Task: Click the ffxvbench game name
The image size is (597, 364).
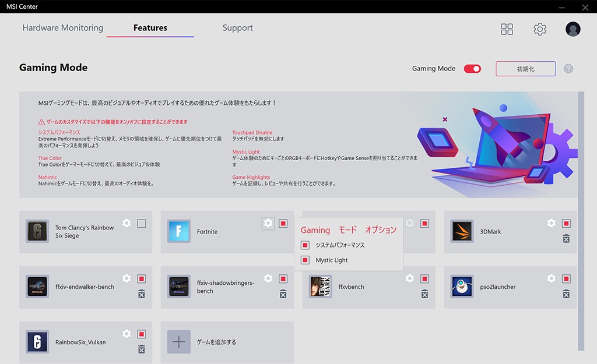Action: pos(351,287)
